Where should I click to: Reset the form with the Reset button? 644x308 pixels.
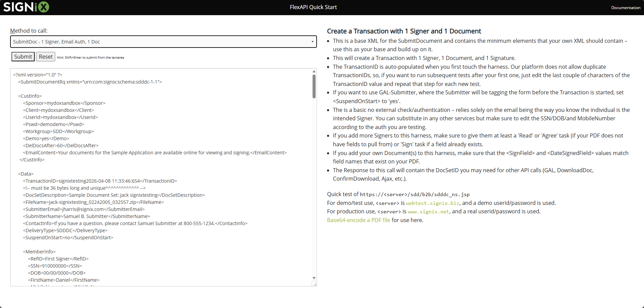tap(45, 56)
